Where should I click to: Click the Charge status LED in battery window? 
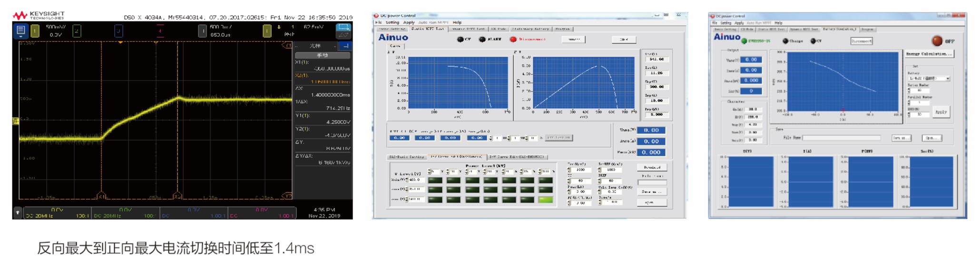point(785,41)
